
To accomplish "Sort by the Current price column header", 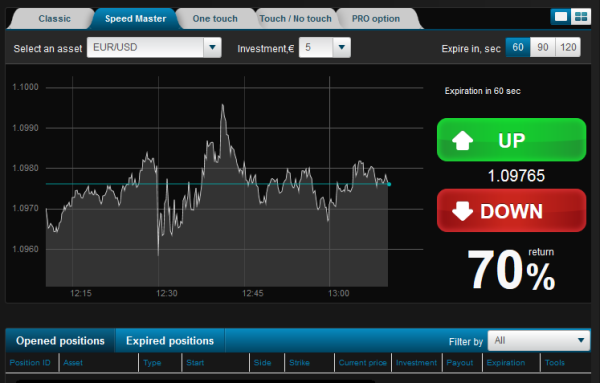I will pyautogui.click(x=362, y=363).
